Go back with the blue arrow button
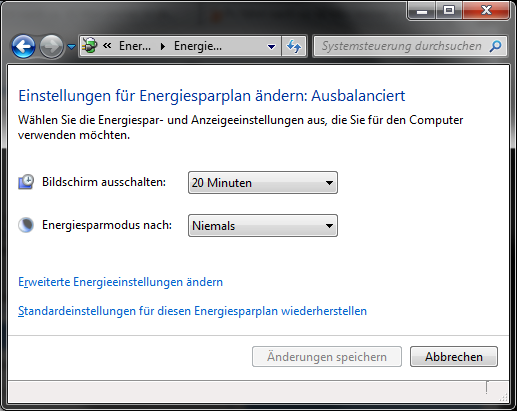The height and width of the screenshot is (411, 517). tap(23, 46)
